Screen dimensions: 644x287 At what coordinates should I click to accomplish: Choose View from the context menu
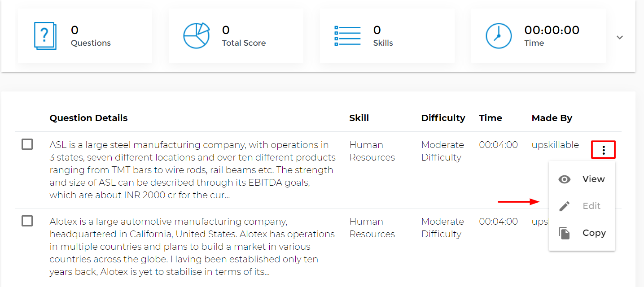click(x=593, y=179)
